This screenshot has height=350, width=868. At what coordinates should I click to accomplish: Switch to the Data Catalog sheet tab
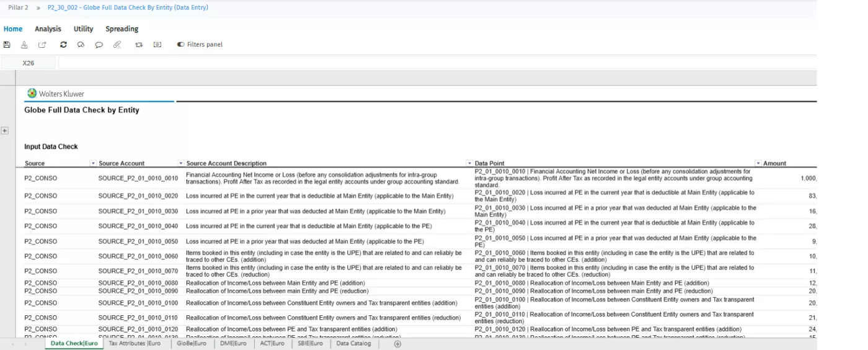click(353, 343)
